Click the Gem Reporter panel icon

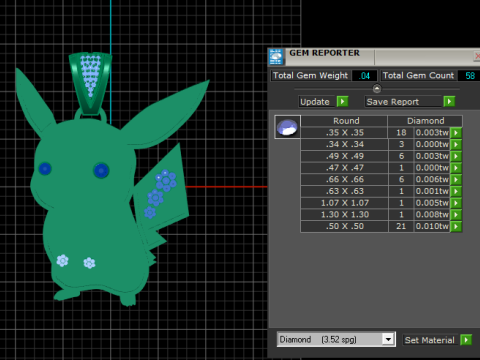pos(276,57)
